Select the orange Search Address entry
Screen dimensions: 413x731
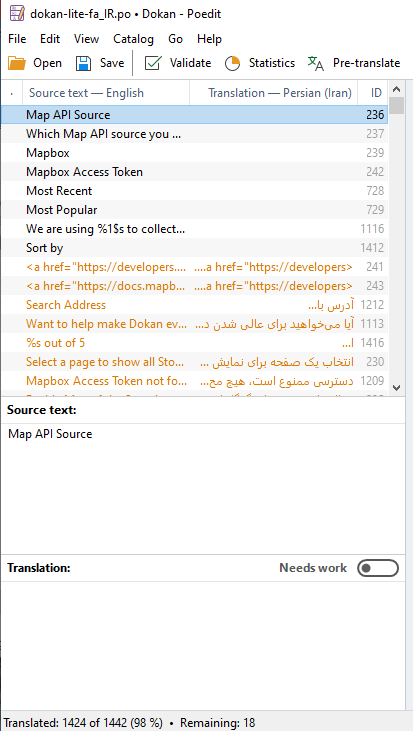click(194, 305)
